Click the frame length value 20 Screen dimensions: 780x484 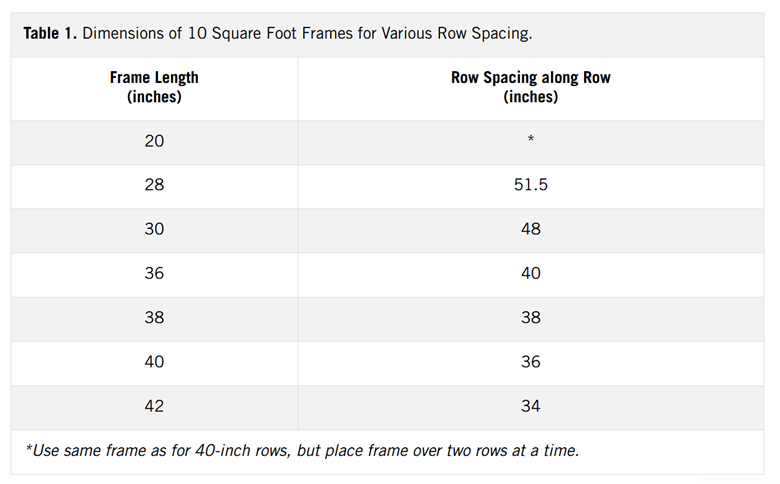tap(154, 141)
